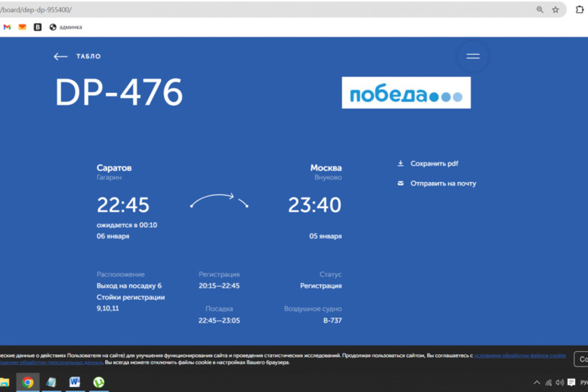Viewport: 588px width, 392px height.
Task: Bookmark this page with the star icon
Action: (x=555, y=10)
